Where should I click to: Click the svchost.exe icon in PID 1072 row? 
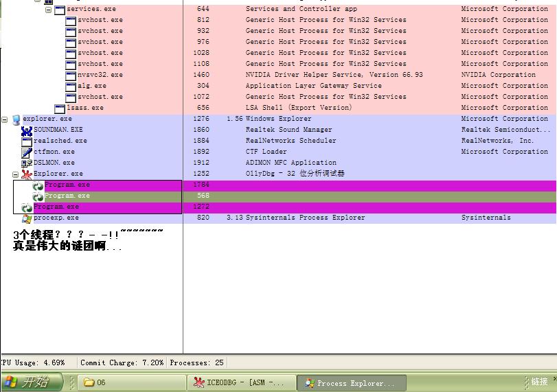(x=71, y=97)
